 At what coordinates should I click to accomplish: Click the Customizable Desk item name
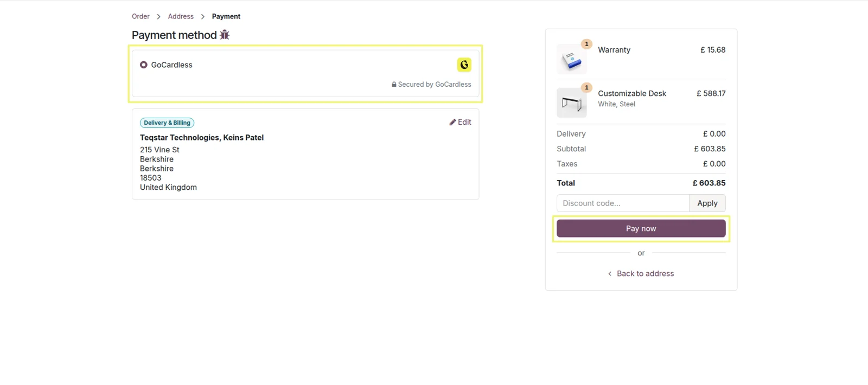pyautogui.click(x=632, y=93)
